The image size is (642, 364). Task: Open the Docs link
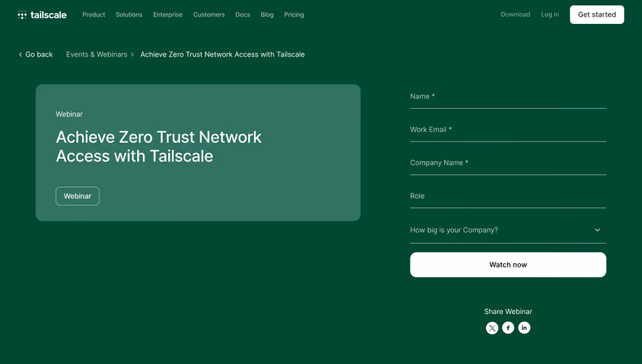click(242, 15)
